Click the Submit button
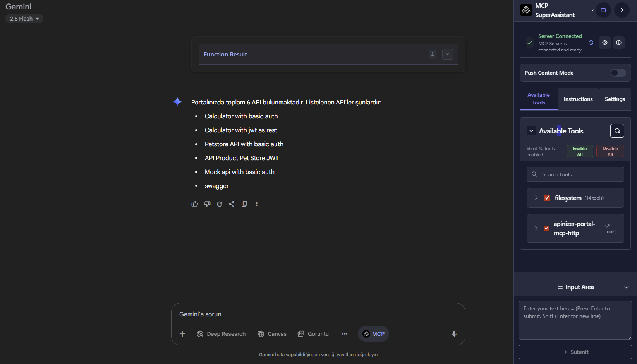 [x=575, y=352]
